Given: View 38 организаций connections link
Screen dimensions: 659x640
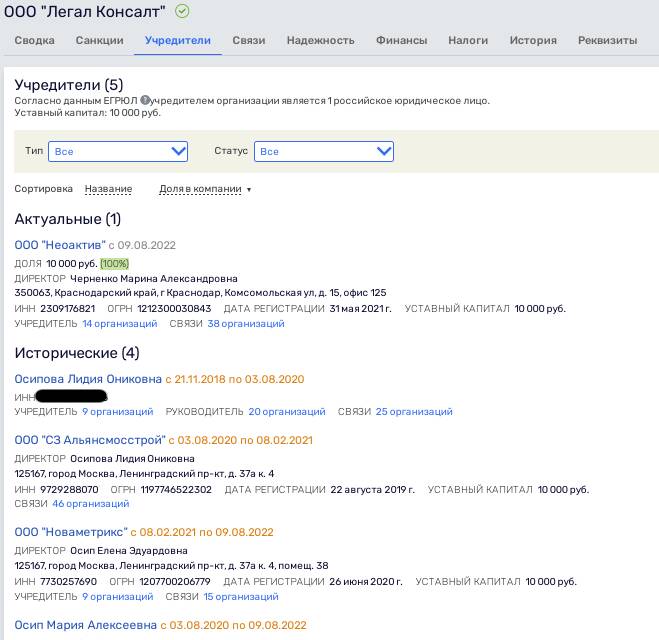Looking at the screenshot, I should pos(246,324).
